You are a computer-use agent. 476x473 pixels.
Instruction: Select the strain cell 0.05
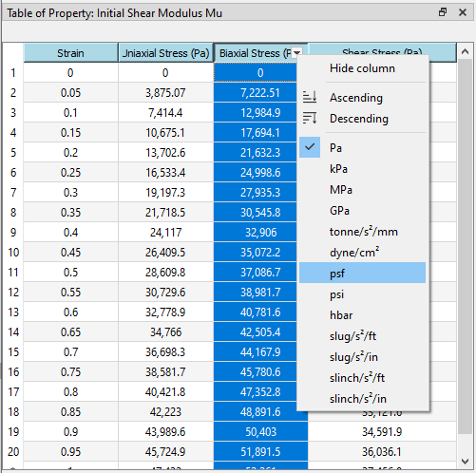pos(70,93)
